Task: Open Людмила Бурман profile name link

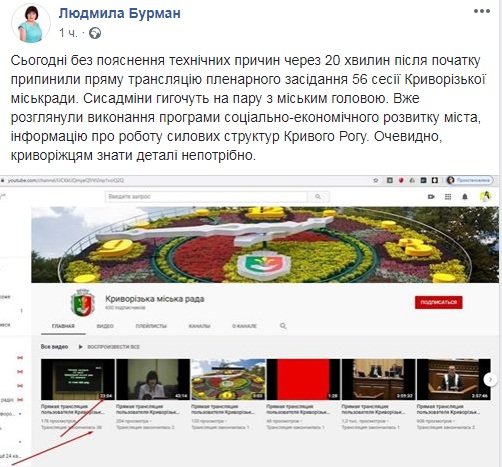Action: click(x=120, y=13)
